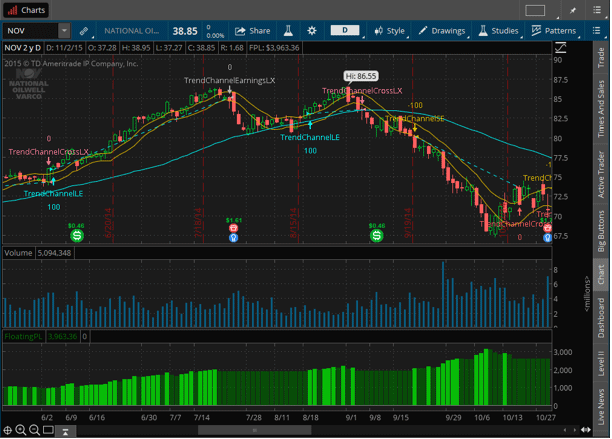This screenshot has width=612, height=439.
Task: Click the Hi: 86.55 price bubble
Action: (x=361, y=76)
